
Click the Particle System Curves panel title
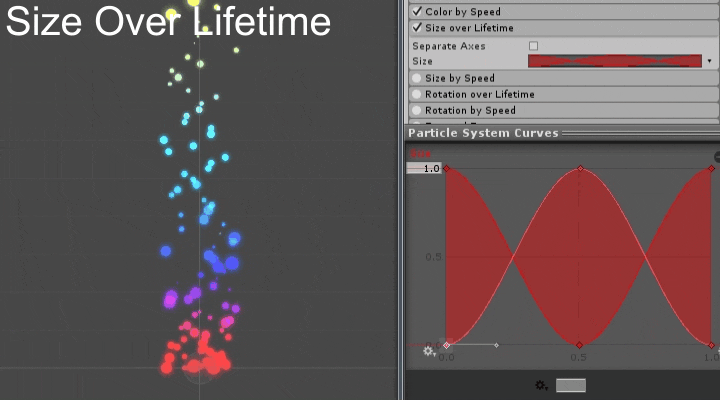pyautogui.click(x=483, y=133)
